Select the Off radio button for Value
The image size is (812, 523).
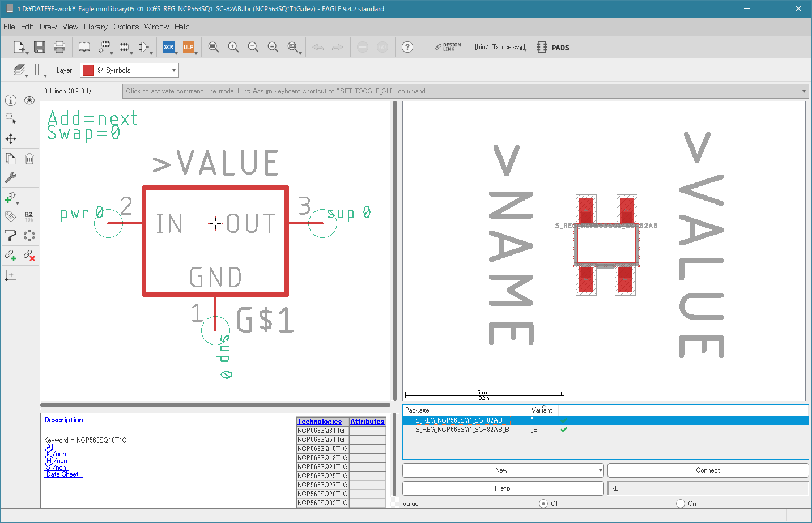coord(543,503)
